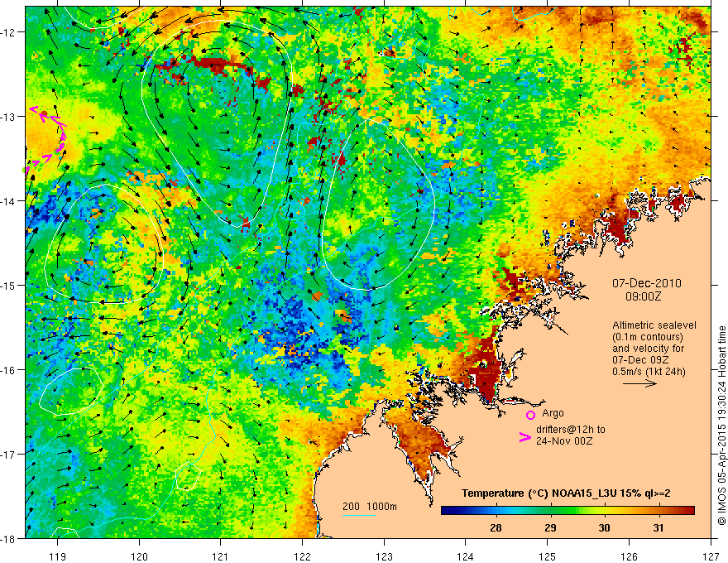The image size is (728, 563).
Task: Click the latitude -13 axis label
Action: point(9,117)
